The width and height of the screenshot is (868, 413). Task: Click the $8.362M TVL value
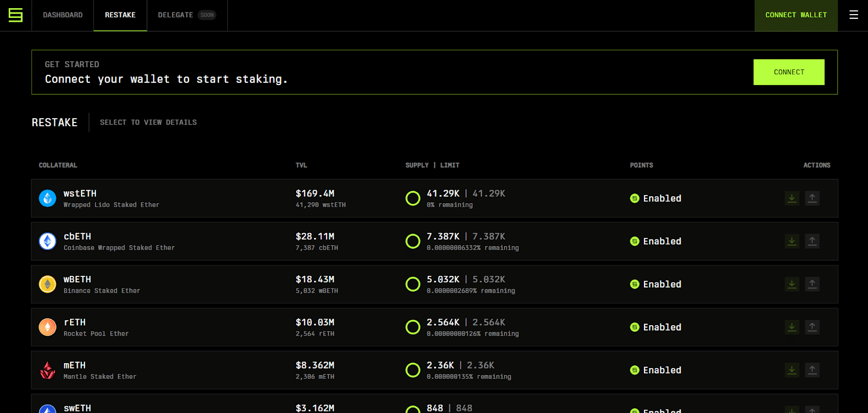click(x=315, y=365)
